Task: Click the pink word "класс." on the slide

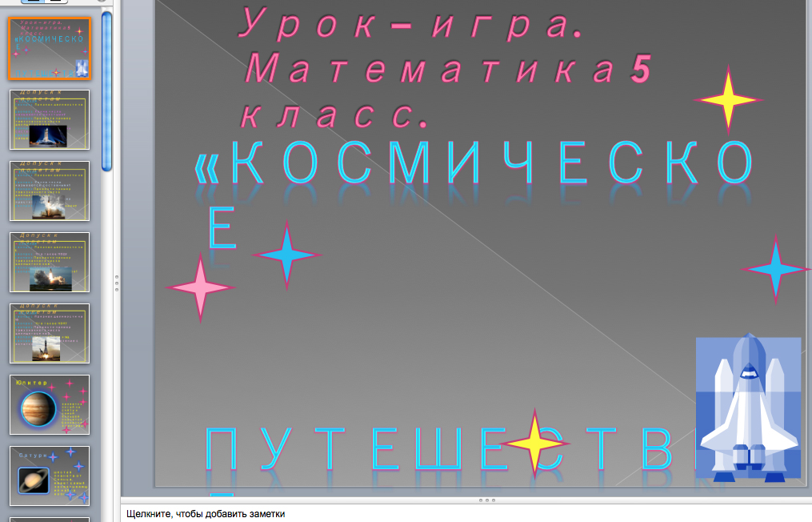Action: click(x=334, y=114)
